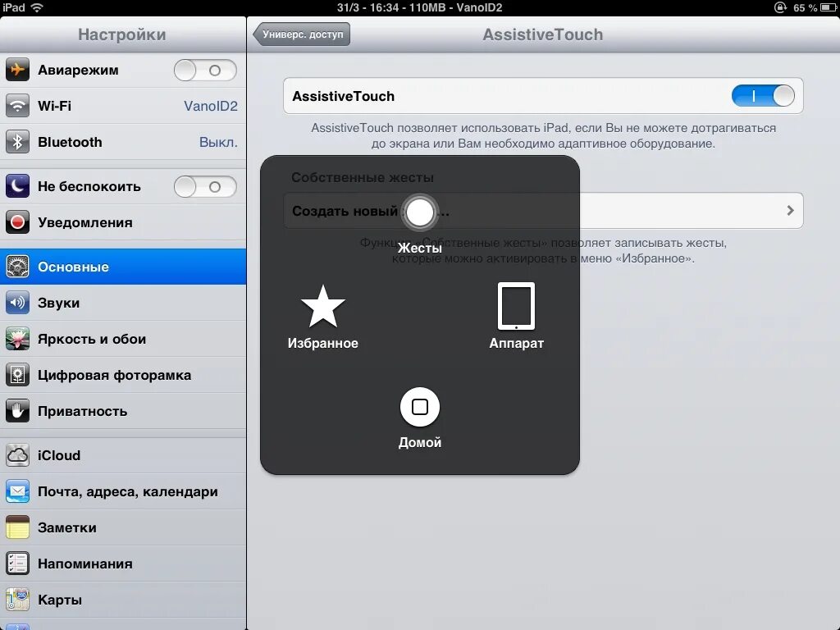This screenshot has width=840, height=630.
Task: Toggle the Не беспокоить switch
Action: click(205, 186)
